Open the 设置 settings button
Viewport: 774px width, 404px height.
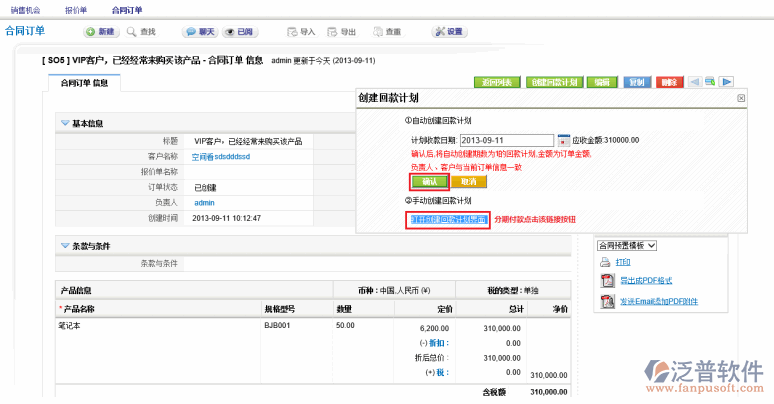point(447,32)
